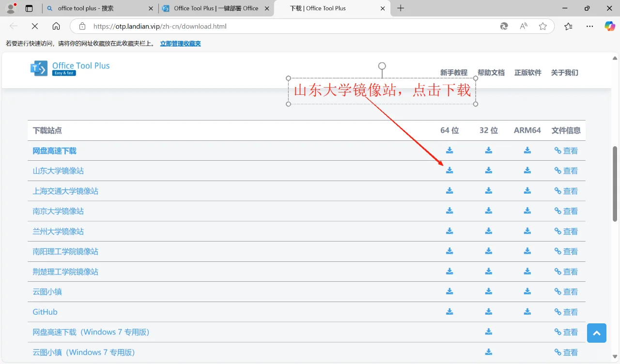This screenshot has width=620, height=364.
Task: Open the 上海交通大学镜像站 link
Action: [x=65, y=191]
